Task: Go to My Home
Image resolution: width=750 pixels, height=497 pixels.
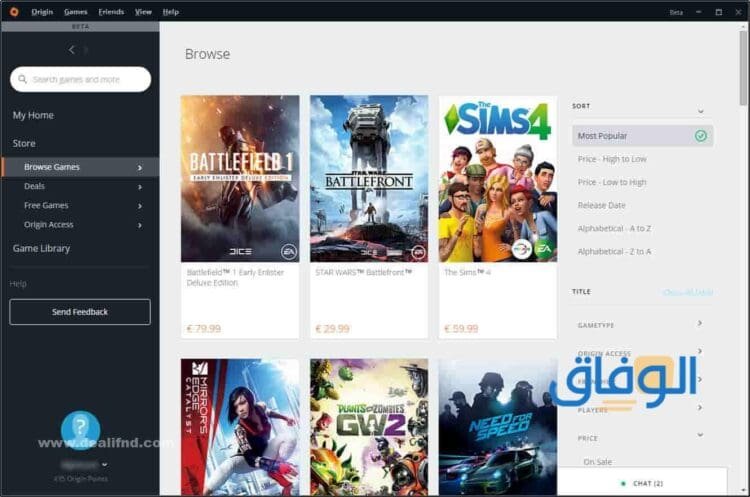Action: [33, 115]
